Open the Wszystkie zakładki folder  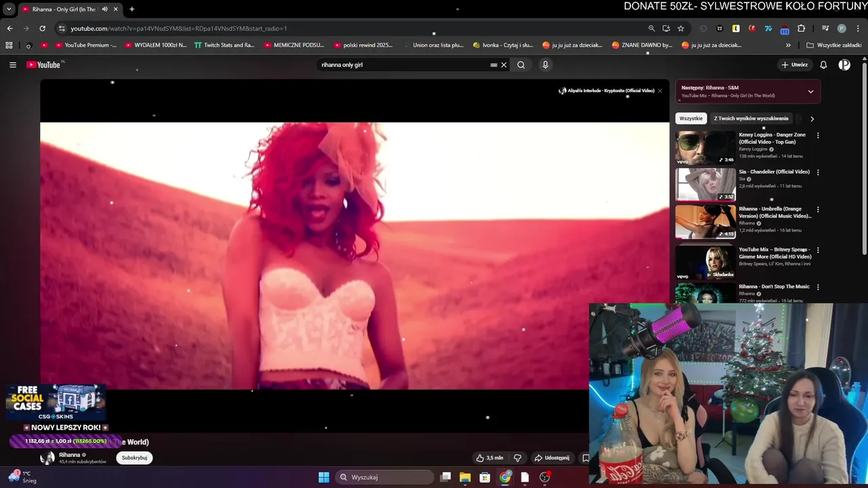click(834, 45)
